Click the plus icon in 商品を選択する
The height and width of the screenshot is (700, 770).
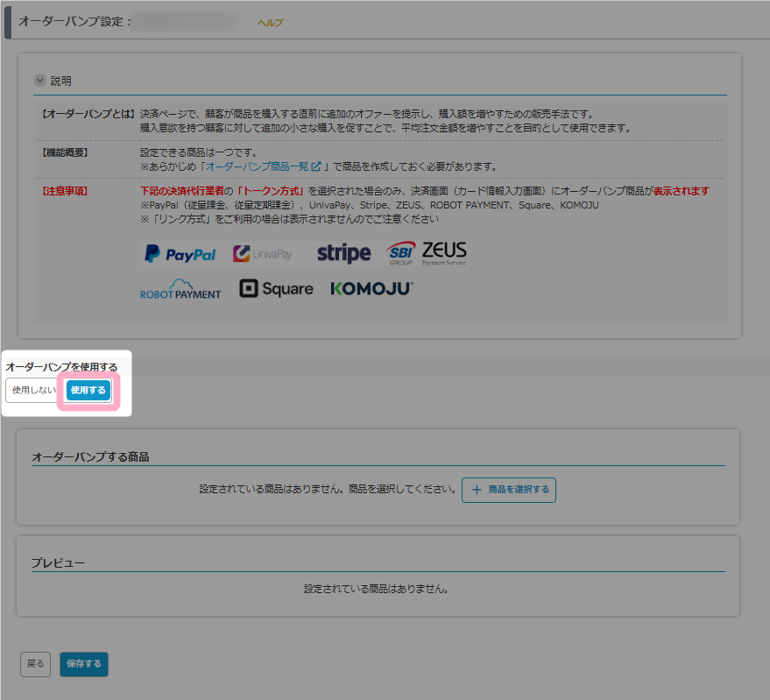point(477,490)
